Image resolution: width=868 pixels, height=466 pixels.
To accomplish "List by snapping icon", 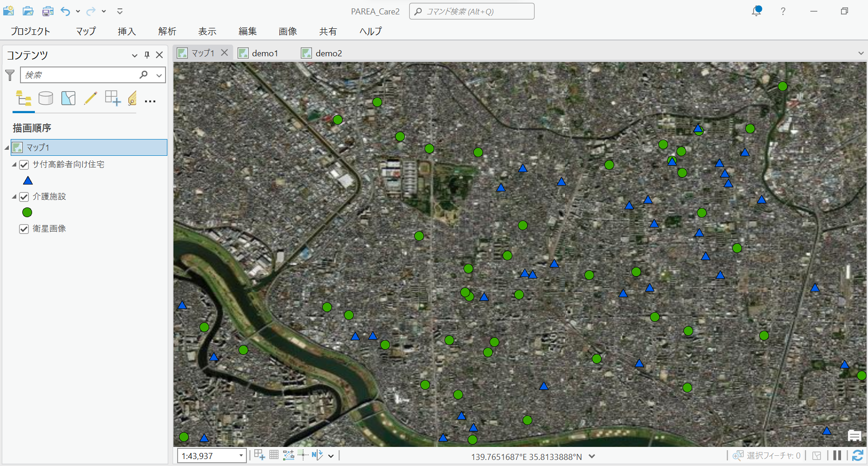I will click(113, 98).
